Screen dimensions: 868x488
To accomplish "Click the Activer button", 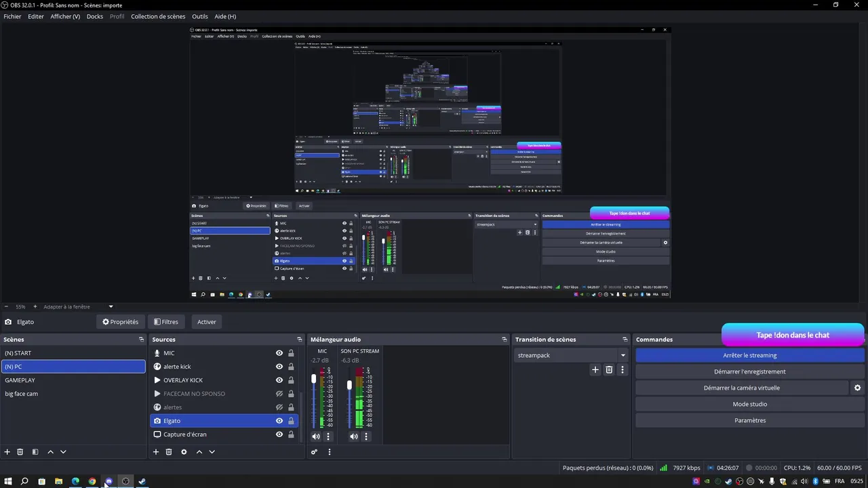I will pyautogui.click(x=207, y=322).
